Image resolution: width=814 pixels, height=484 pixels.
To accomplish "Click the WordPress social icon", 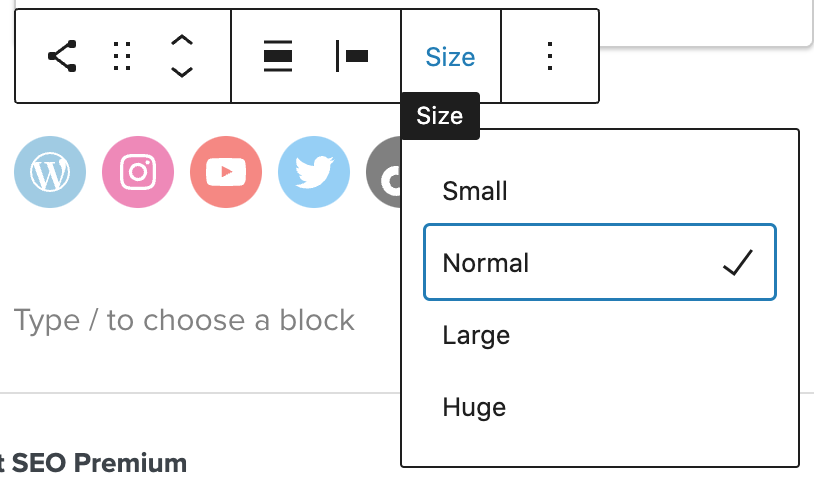I will [50, 172].
